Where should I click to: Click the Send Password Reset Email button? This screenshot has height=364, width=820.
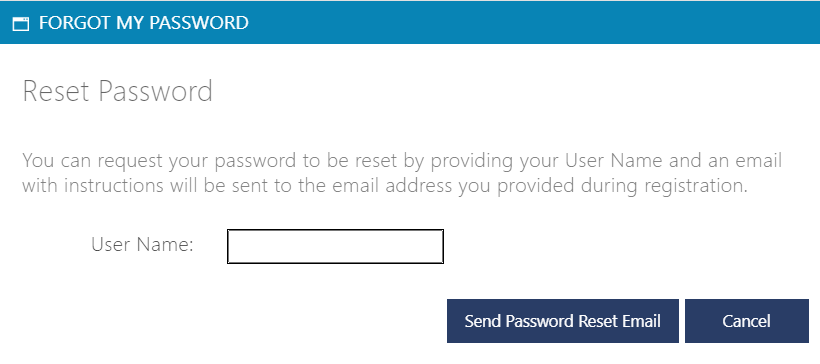point(563,321)
